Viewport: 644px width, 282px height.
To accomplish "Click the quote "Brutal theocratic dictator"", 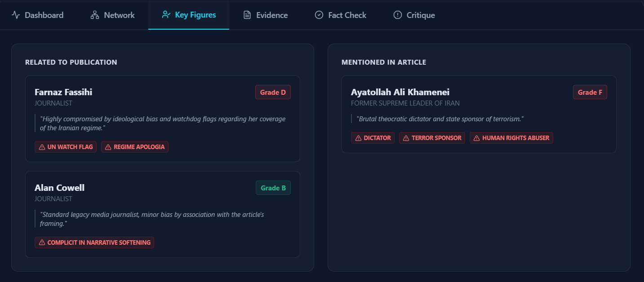I will [x=440, y=119].
